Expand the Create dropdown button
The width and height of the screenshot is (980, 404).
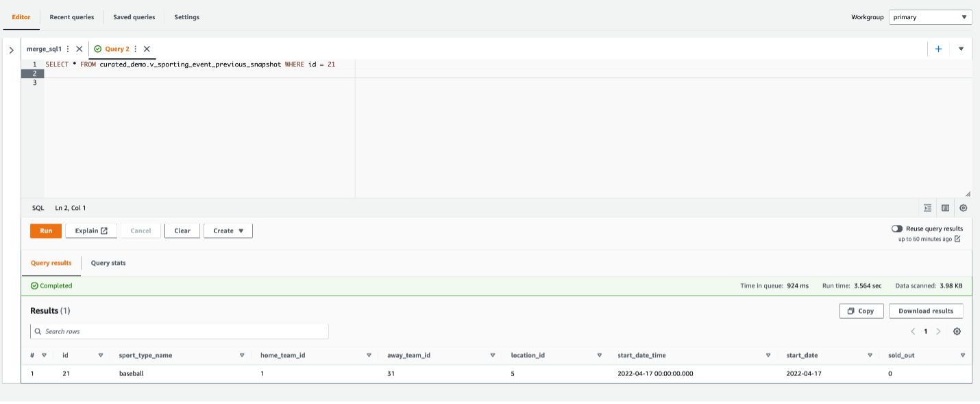[x=228, y=230]
